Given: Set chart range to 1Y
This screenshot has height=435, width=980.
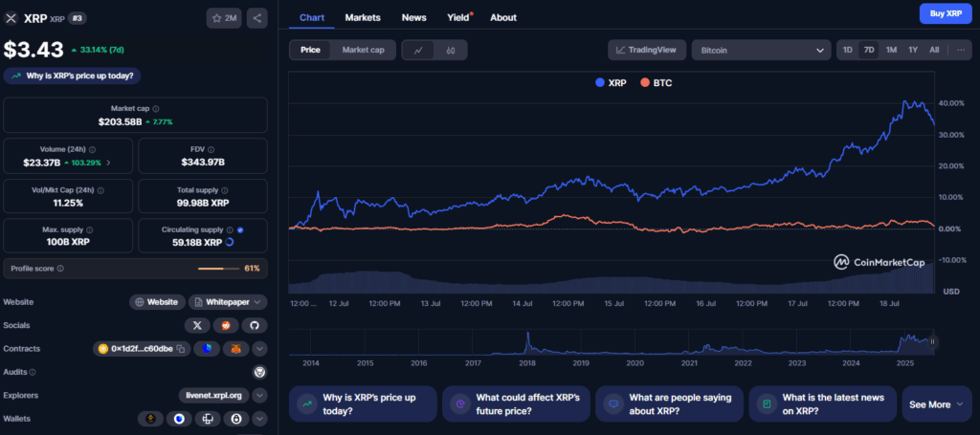Looking at the screenshot, I should [913, 50].
